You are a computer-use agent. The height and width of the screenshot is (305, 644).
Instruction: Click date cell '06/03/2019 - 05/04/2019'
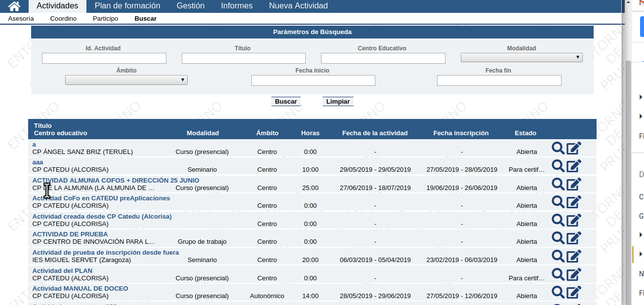(x=375, y=260)
